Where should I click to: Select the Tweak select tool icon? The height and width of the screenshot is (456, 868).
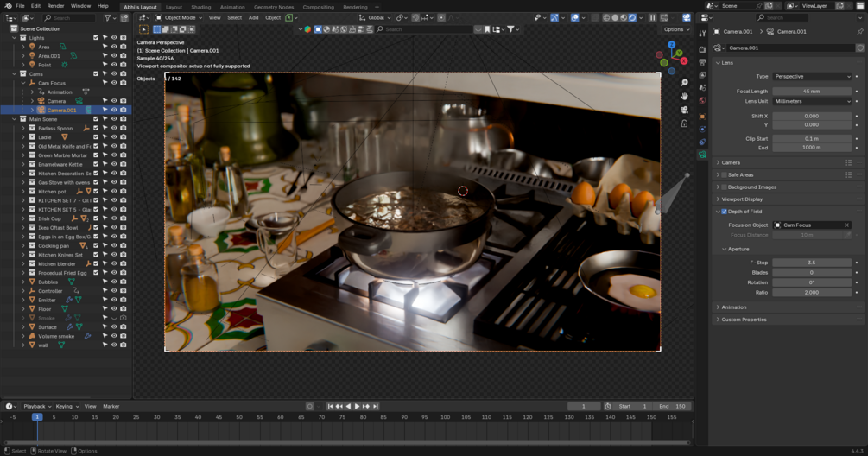pyautogui.click(x=143, y=29)
